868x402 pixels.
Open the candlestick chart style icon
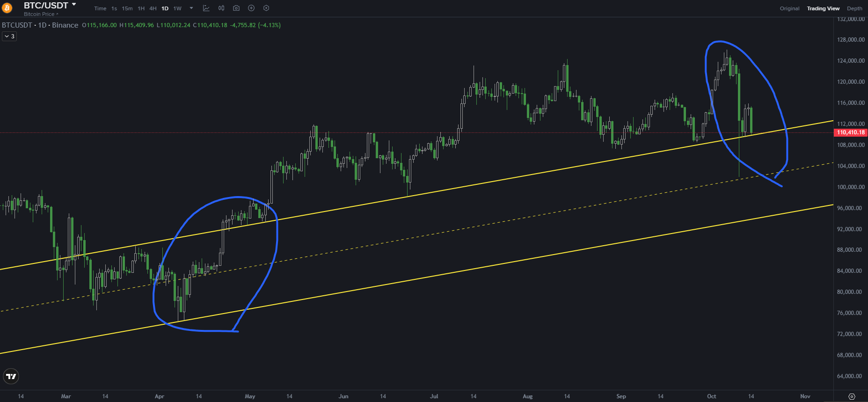coord(221,8)
